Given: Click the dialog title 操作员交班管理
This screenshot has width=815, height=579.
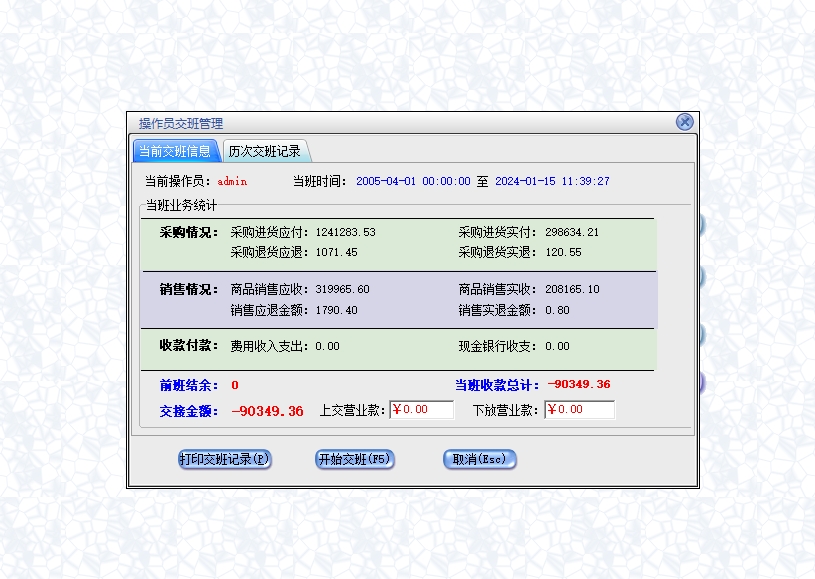Looking at the screenshot, I should click(181, 124).
